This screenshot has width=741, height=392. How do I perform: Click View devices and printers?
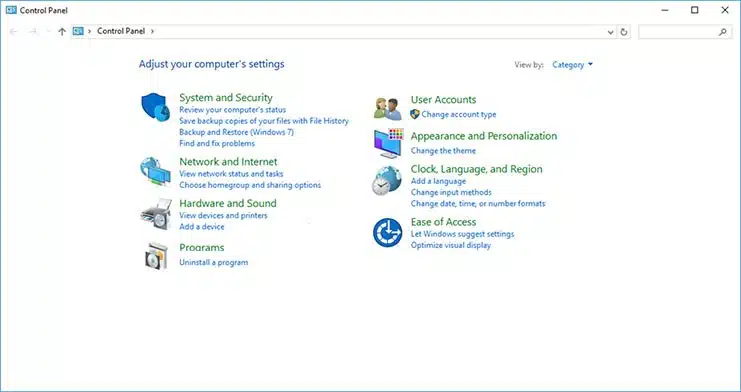click(x=223, y=215)
